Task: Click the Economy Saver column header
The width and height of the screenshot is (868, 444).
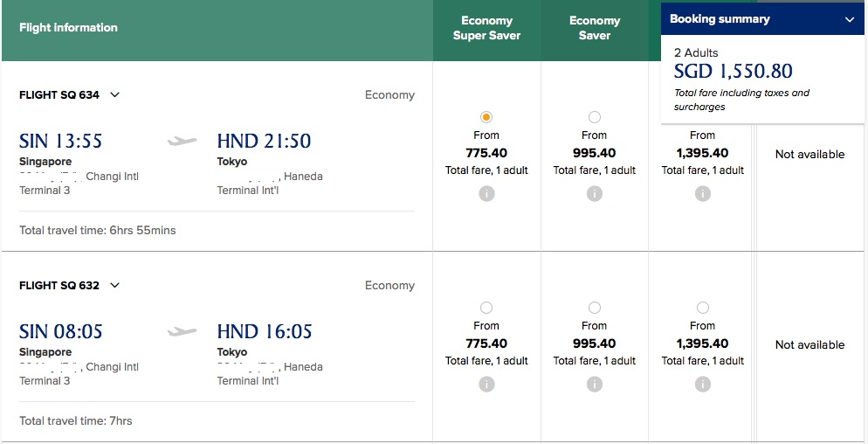Action: pyautogui.click(x=595, y=28)
